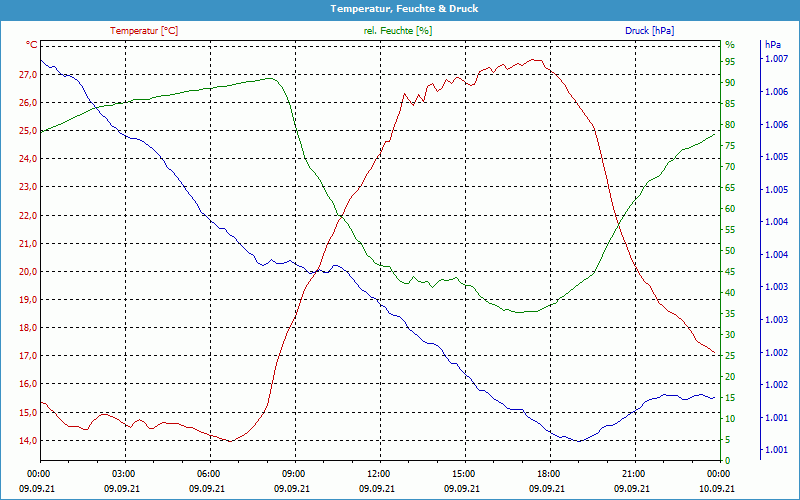800x500 pixels.
Task: Click the 03:00 time axis label
Action: click(124, 473)
